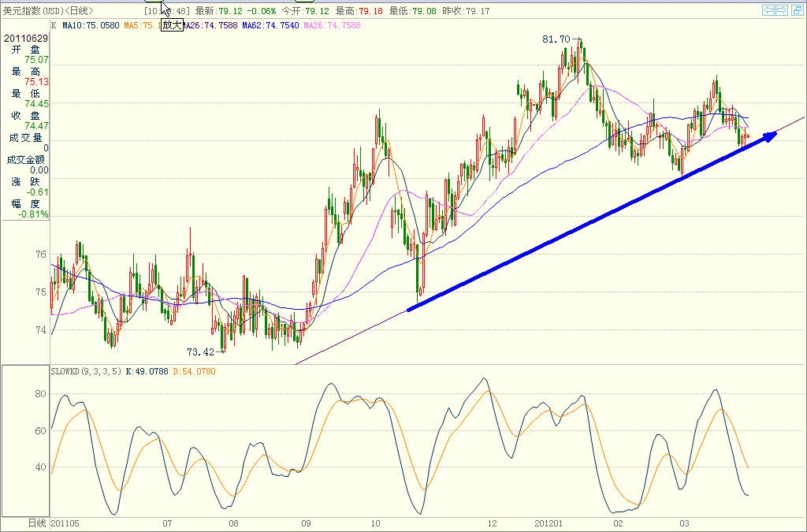807x532 pixels.
Task: Click the 08 month marker on time axis
Action: (x=233, y=523)
